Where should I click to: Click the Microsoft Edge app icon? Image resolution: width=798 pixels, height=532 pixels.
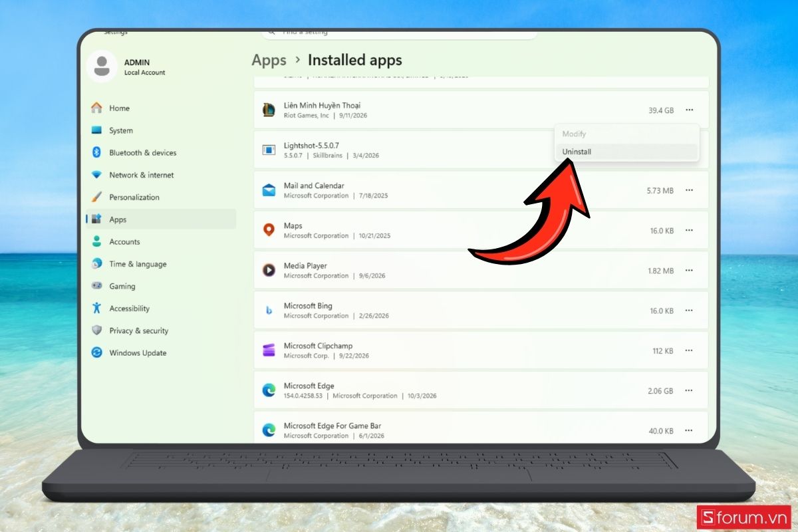(x=269, y=390)
